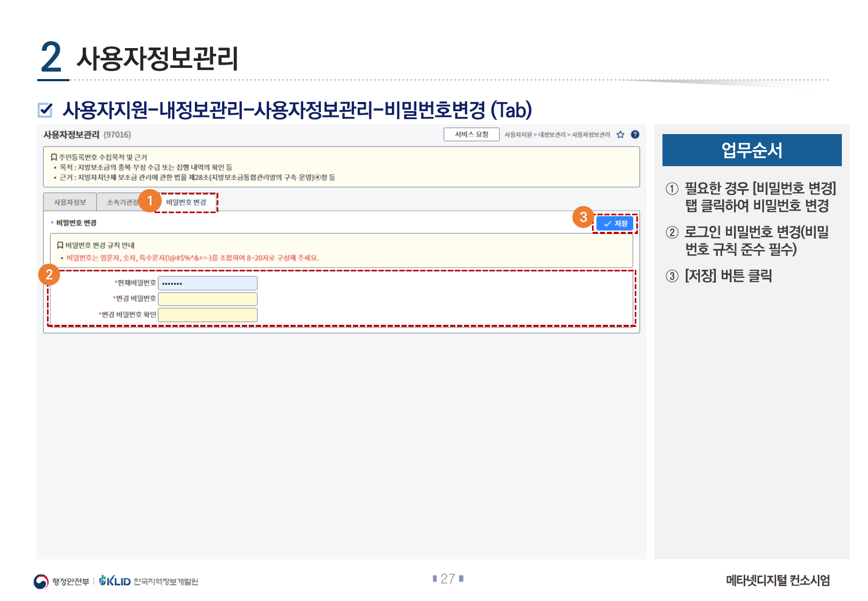This screenshot has height=601, width=868.
Task: Click the orange step 1 marker
Action: [150, 200]
